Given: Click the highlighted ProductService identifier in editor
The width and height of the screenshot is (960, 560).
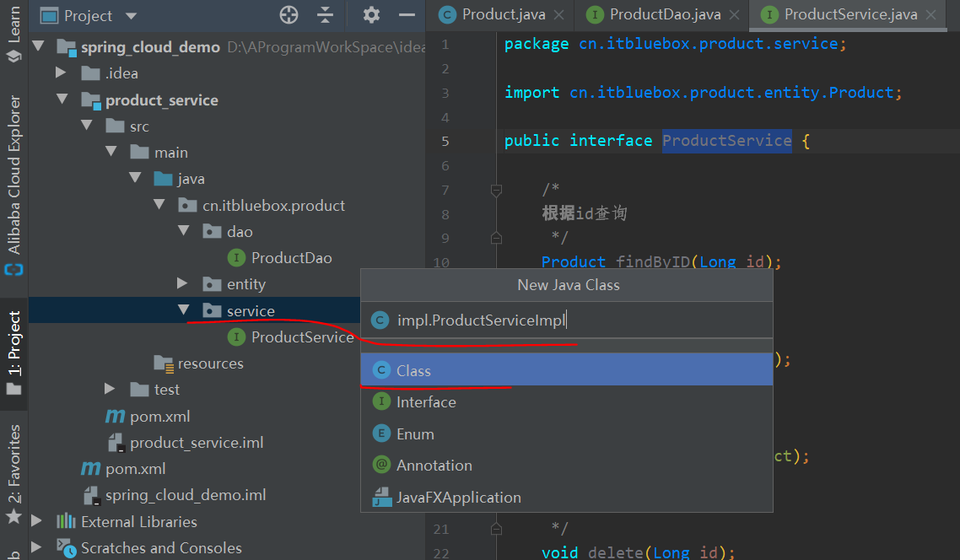Looking at the screenshot, I should (726, 141).
